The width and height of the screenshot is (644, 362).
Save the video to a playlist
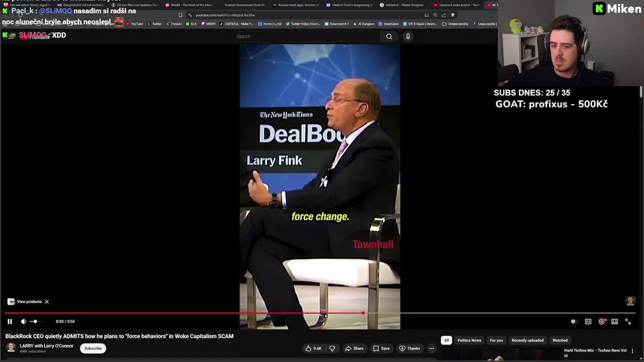pyautogui.click(x=381, y=348)
